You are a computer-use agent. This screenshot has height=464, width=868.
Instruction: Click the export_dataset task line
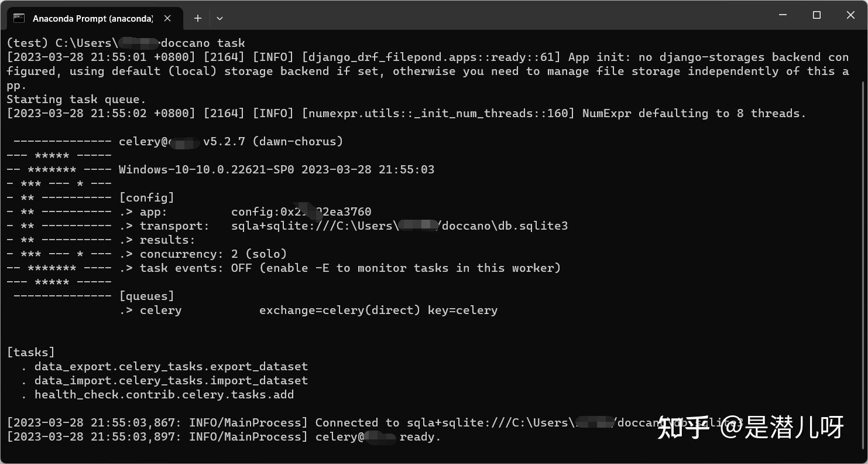[x=171, y=366]
